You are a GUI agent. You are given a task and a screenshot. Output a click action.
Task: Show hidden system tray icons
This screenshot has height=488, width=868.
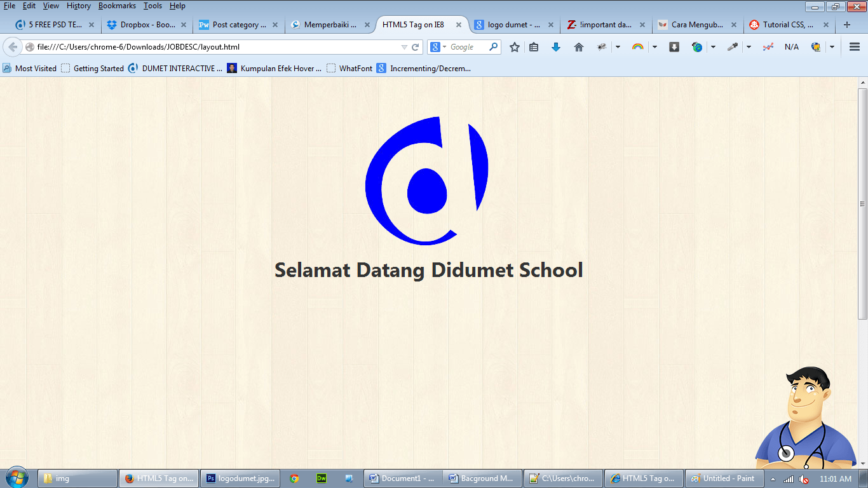[x=773, y=479]
